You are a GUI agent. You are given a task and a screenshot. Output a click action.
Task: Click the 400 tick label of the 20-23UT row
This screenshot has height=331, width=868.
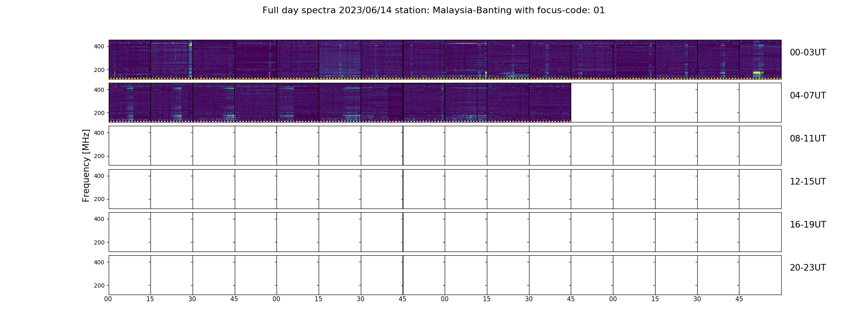click(x=99, y=262)
